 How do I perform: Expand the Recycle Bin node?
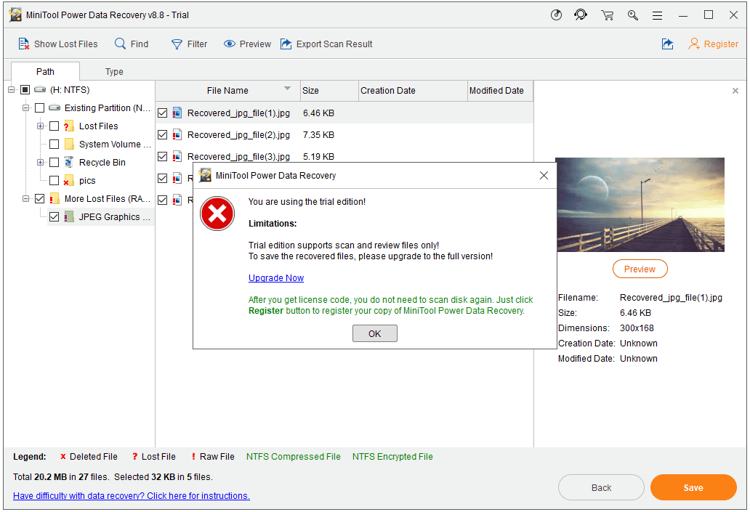pos(40,162)
